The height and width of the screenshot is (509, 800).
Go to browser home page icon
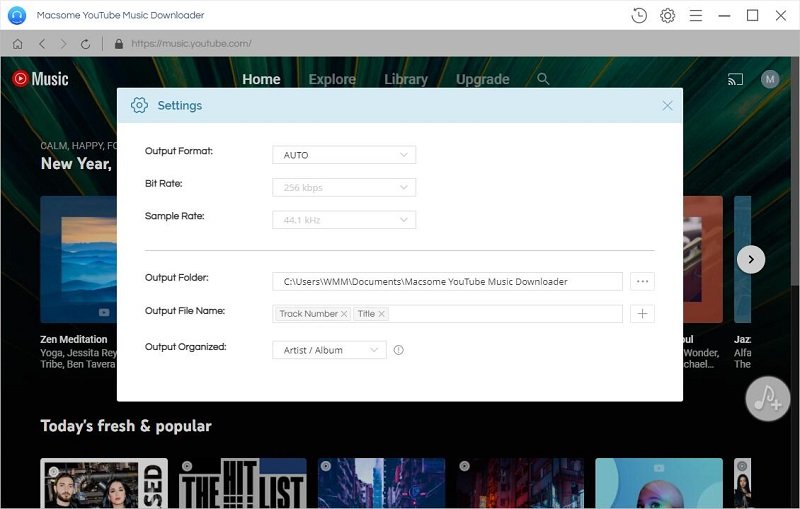[17, 44]
